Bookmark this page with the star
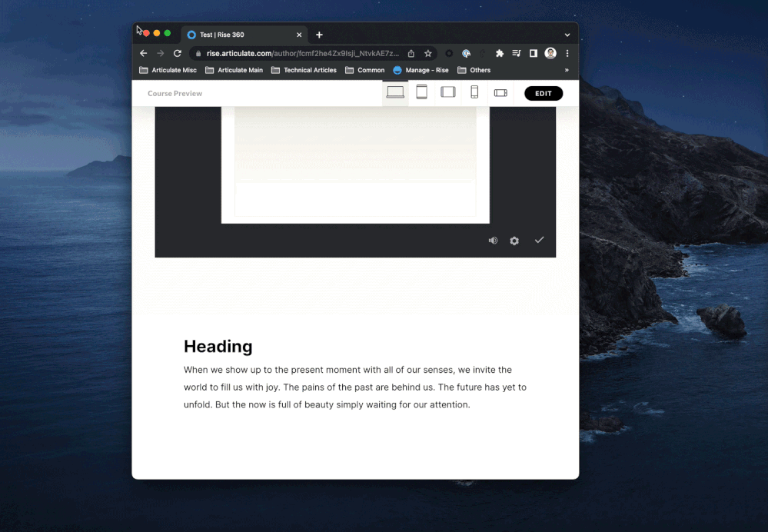 [427, 53]
